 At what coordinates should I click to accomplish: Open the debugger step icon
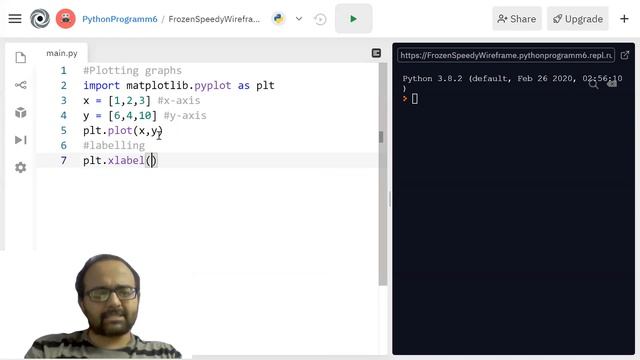click(x=20, y=140)
